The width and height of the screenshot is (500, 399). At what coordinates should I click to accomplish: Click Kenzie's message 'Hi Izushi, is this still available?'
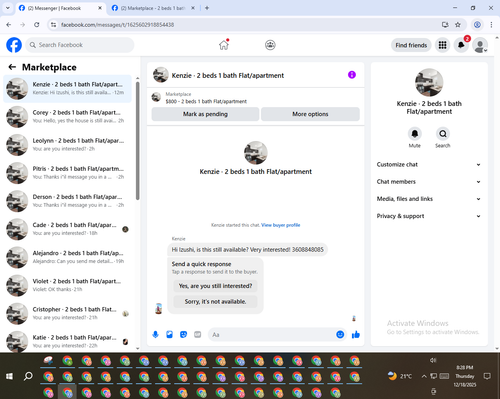(x=247, y=250)
